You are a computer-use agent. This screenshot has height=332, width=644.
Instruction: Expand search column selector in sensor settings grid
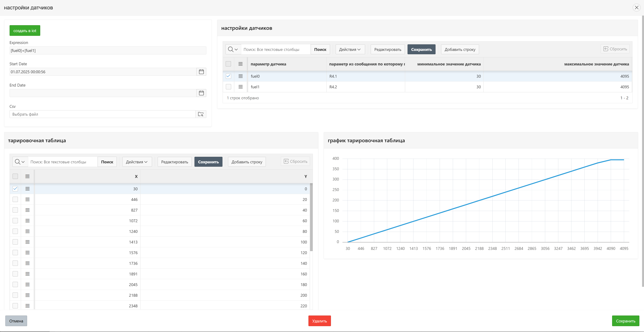coord(233,49)
